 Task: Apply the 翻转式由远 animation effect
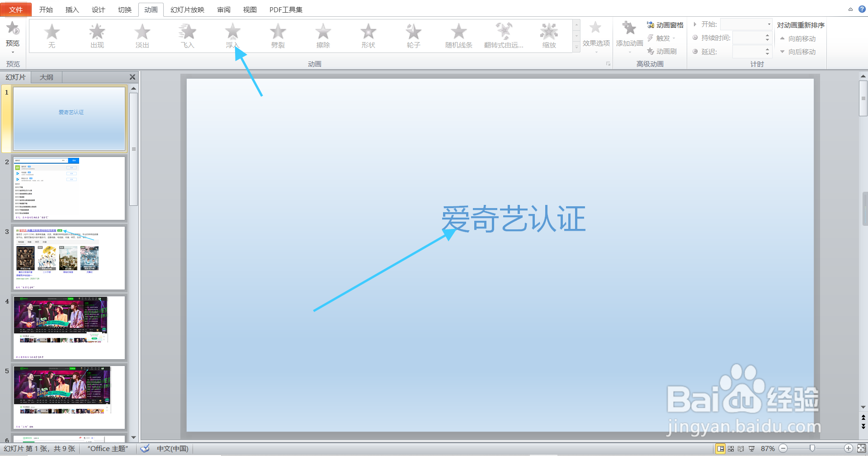pos(504,36)
